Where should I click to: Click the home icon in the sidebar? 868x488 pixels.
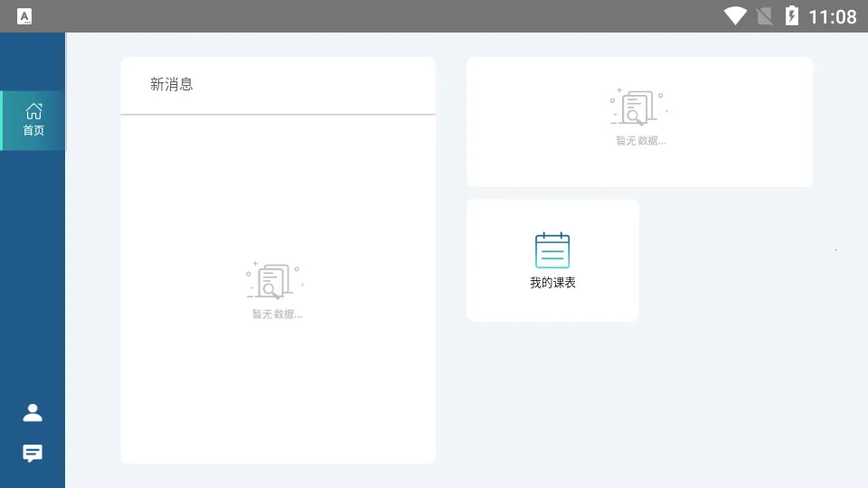coord(33,111)
